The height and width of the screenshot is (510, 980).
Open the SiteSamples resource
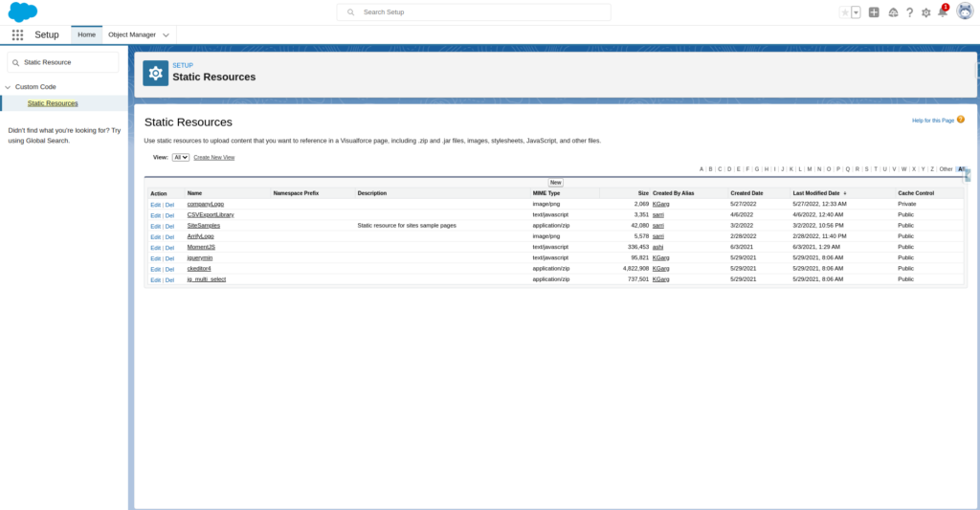(x=203, y=225)
